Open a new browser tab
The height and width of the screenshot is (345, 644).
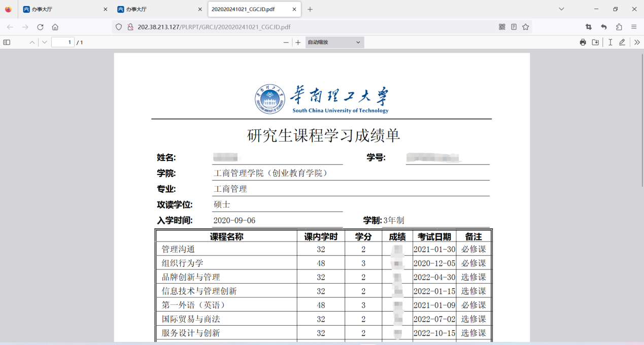click(x=310, y=9)
